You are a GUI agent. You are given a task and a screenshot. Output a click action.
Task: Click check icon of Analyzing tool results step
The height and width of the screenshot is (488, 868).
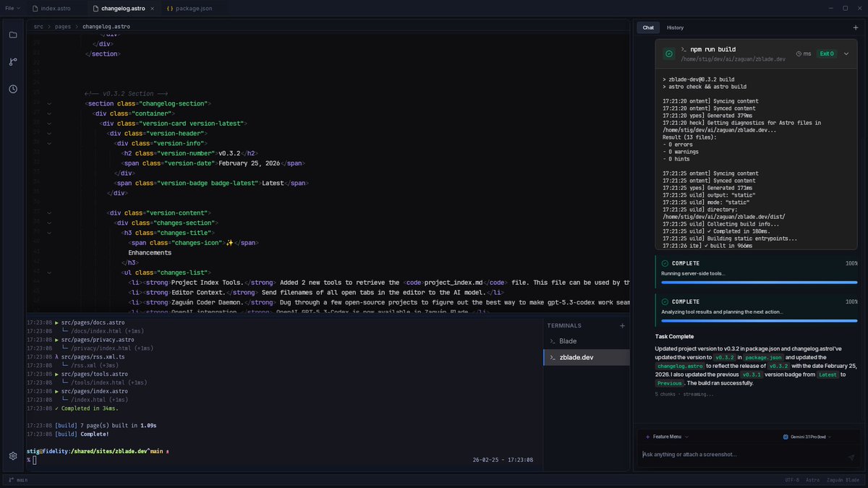pyautogui.click(x=665, y=301)
